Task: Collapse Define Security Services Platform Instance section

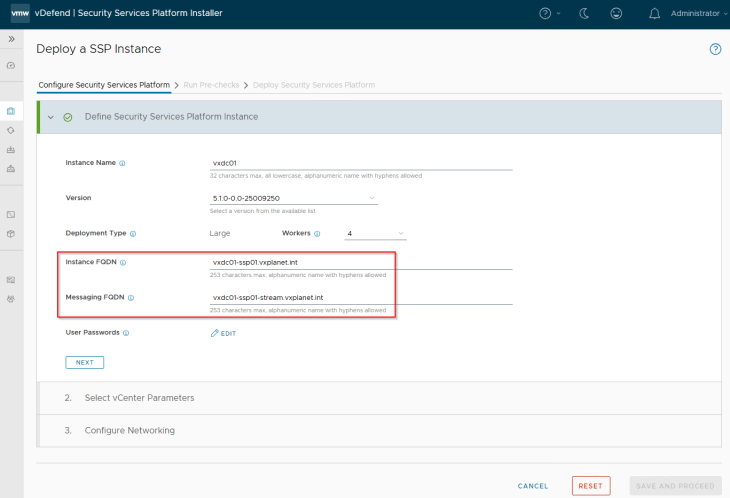Action: [x=50, y=117]
